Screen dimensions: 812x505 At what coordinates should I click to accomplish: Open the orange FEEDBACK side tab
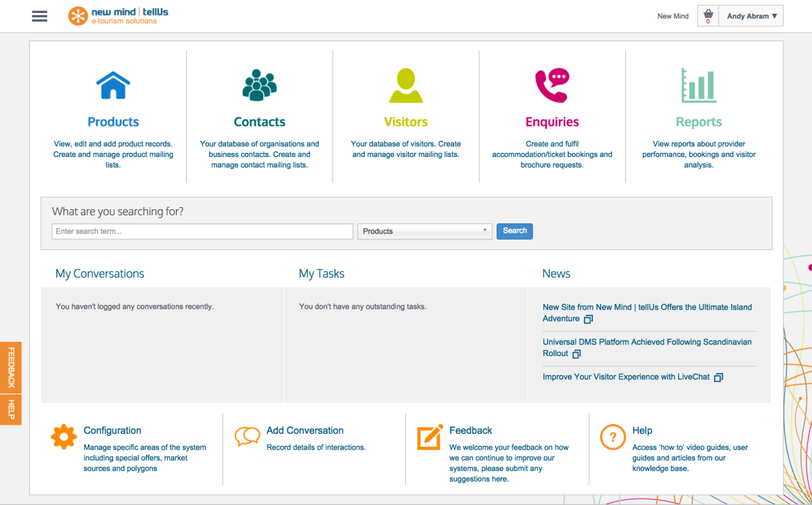10,368
